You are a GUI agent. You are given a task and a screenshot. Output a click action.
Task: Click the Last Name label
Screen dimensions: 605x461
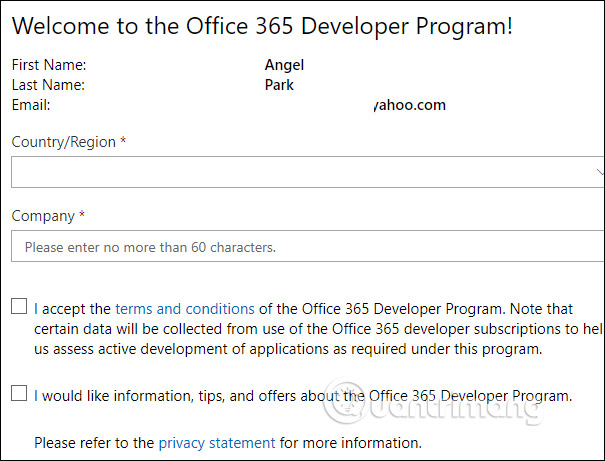tap(48, 85)
